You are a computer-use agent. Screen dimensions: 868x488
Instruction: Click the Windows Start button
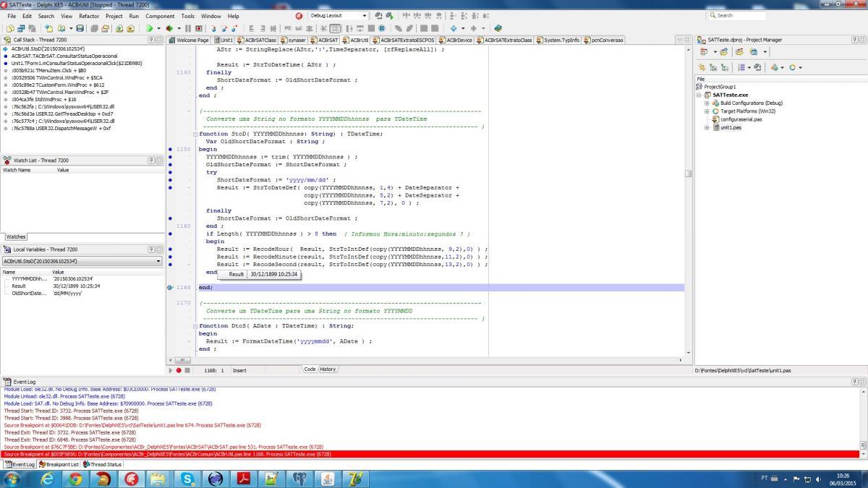pos(14,478)
